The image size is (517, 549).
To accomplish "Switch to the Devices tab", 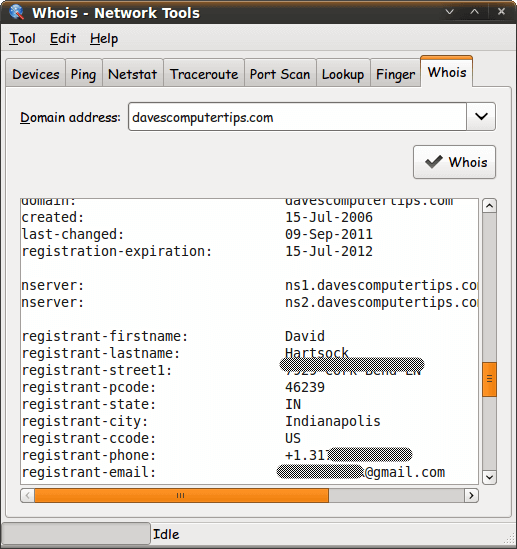I will (x=36, y=74).
